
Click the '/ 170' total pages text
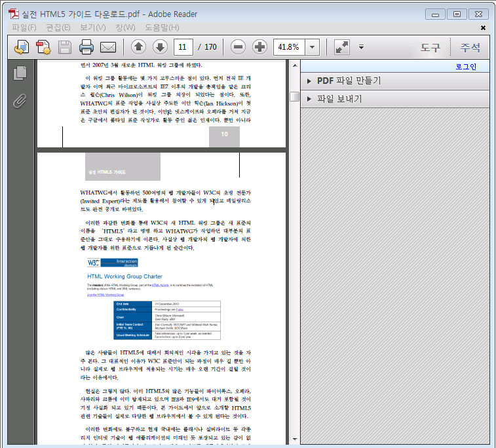pyautogui.click(x=208, y=47)
